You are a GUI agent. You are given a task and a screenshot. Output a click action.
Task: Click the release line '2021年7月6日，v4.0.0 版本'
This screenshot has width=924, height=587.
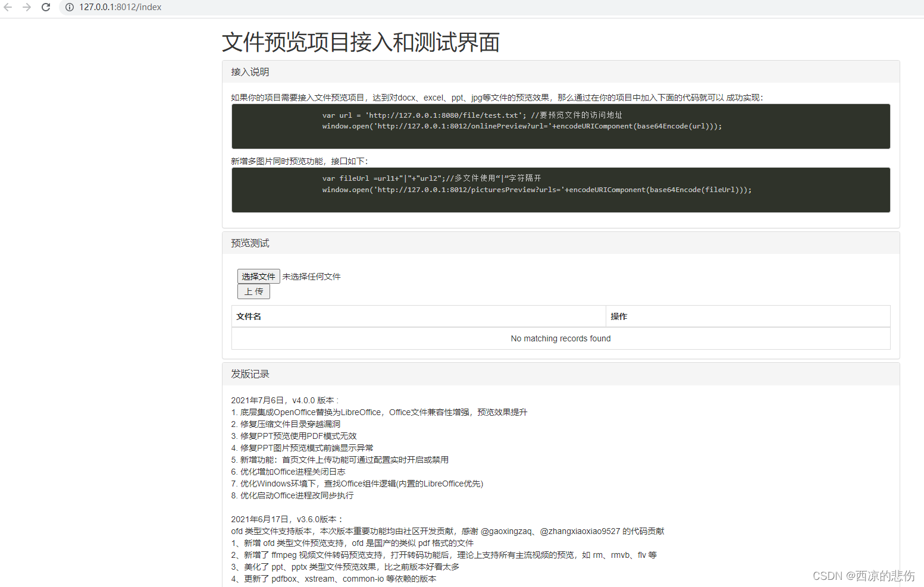[284, 400]
